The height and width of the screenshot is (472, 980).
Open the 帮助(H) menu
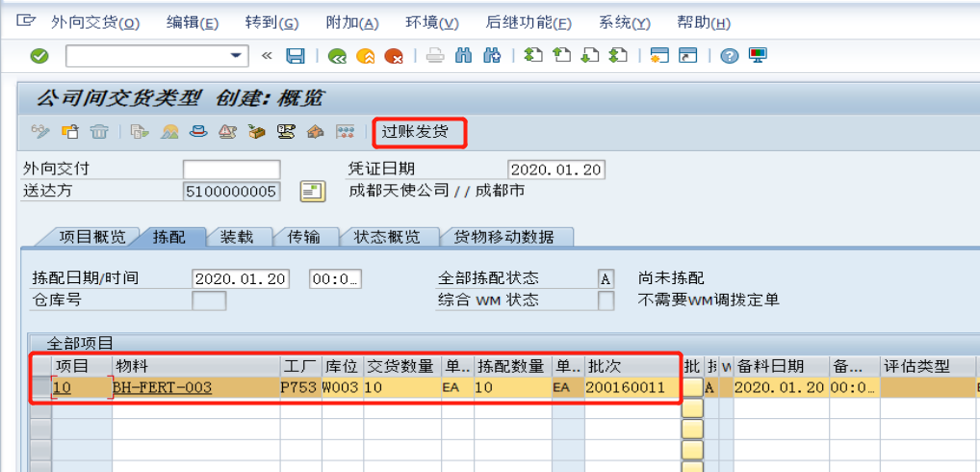click(704, 23)
